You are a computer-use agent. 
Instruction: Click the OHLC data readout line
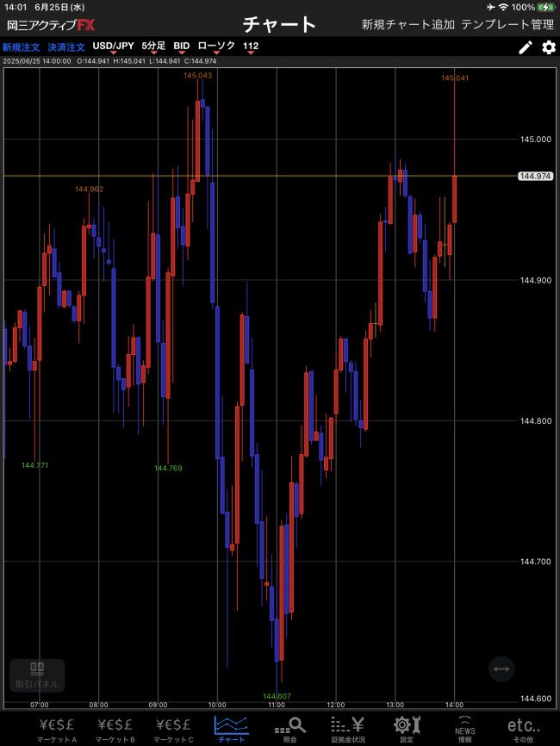coord(110,61)
